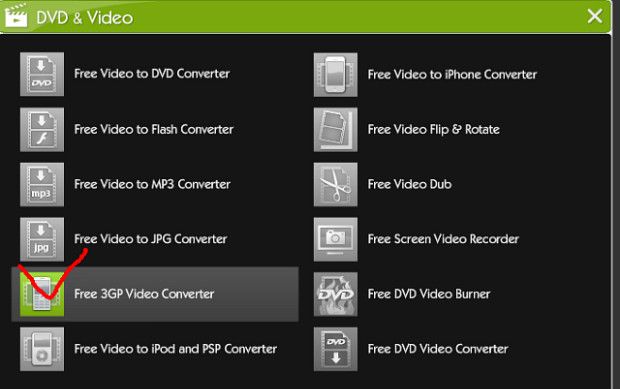
Task: Choose Free Video to JPG Converter label
Action: tap(151, 239)
